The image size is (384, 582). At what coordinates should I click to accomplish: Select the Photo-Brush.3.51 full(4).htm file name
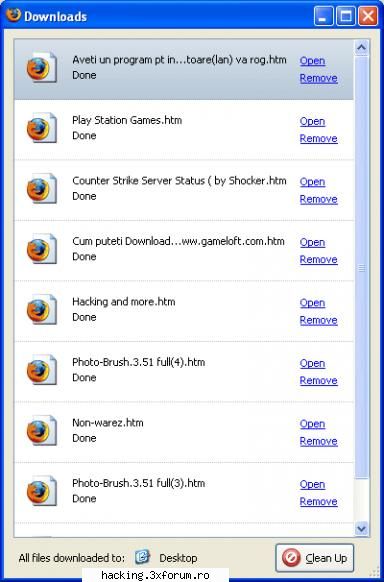(x=138, y=362)
